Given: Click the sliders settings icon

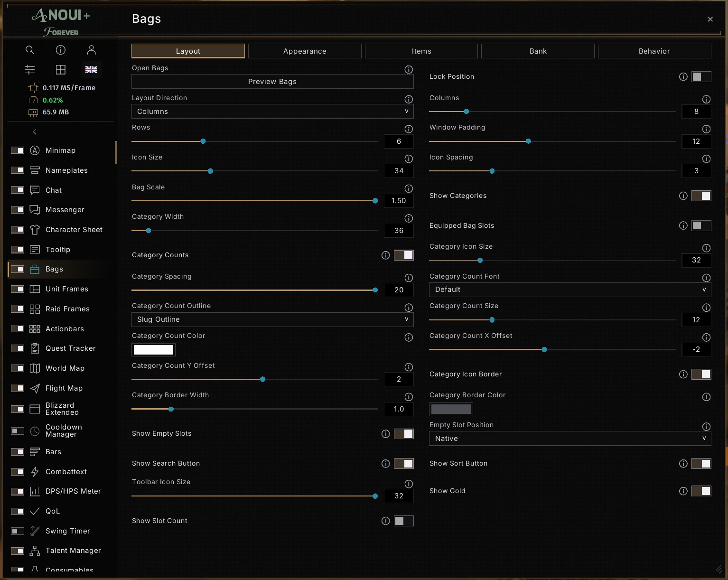Looking at the screenshot, I should tap(30, 70).
